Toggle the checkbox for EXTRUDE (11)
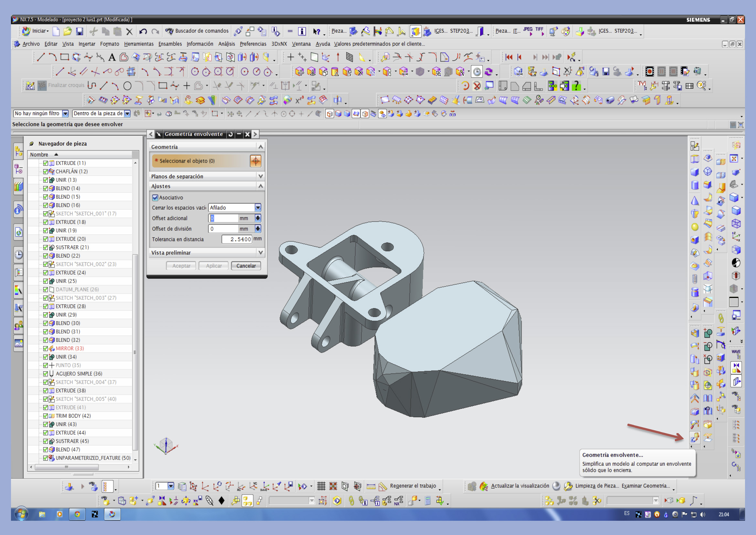 [46, 163]
